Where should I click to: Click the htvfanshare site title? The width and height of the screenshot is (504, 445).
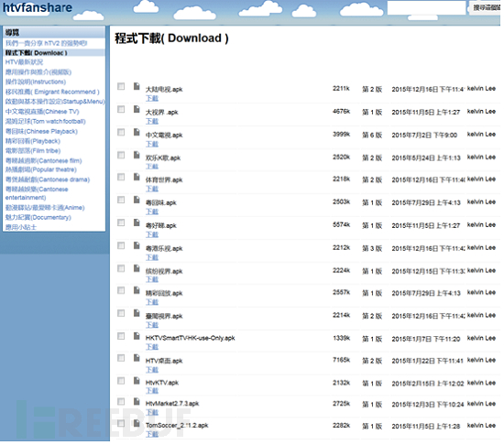pos(38,7)
